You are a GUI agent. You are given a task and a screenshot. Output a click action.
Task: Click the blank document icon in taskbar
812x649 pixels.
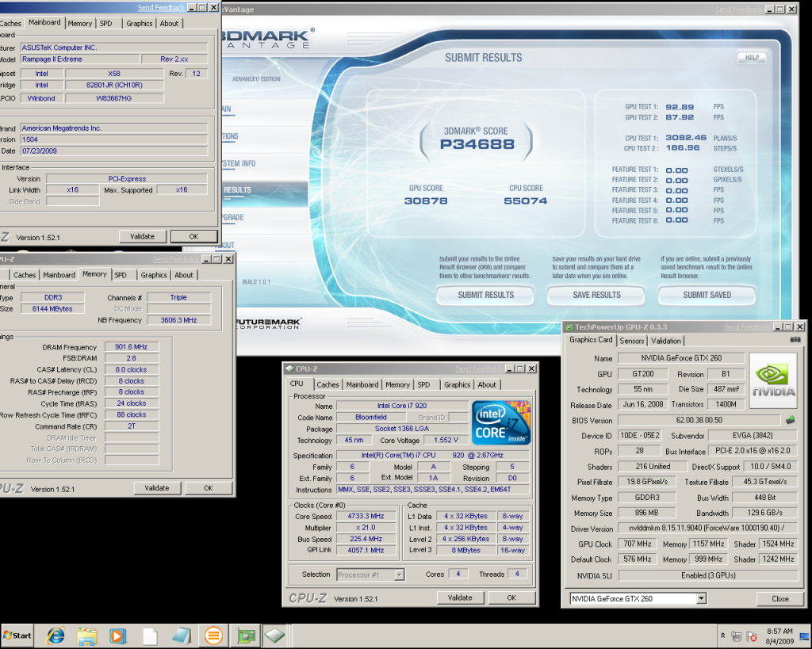click(150, 636)
